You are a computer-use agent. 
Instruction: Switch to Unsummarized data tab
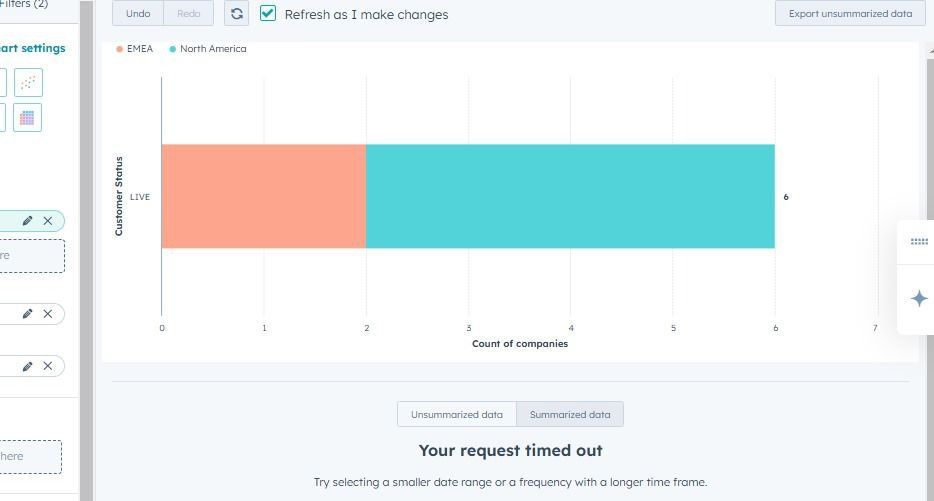pyautogui.click(x=456, y=414)
